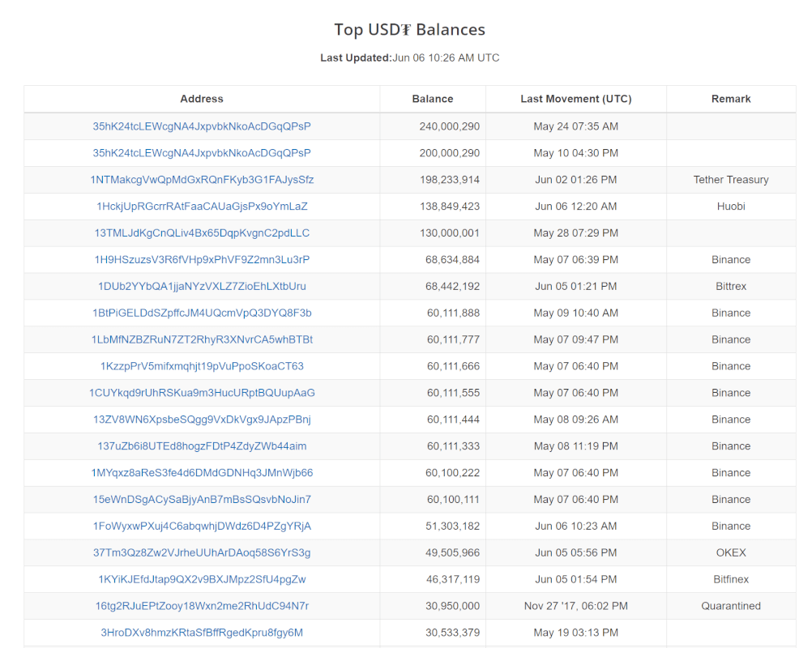Open address link starting with 1BtPiGELDdSZpffc
The height and width of the screenshot is (648, 812).
(x=202, y=313)
